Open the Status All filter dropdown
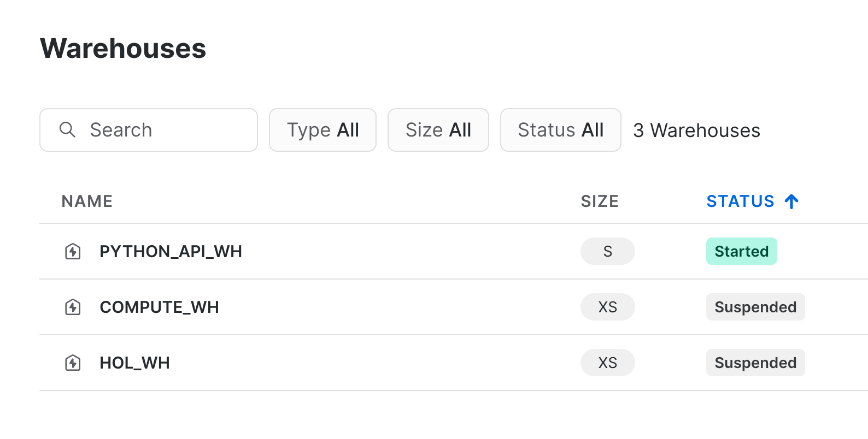 (x=560, y=130)
